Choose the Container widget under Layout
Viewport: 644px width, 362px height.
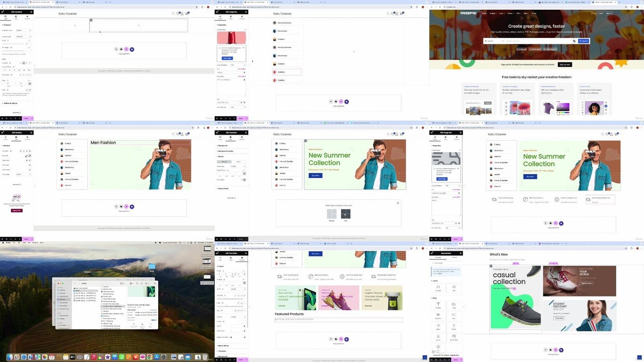point(438,288)
